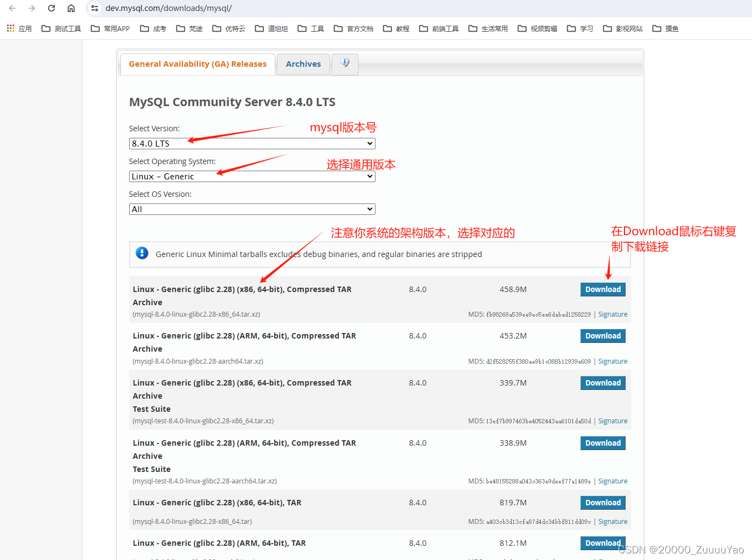Switch to the Archives tab

pyautogui.click(x=303, y=64)
